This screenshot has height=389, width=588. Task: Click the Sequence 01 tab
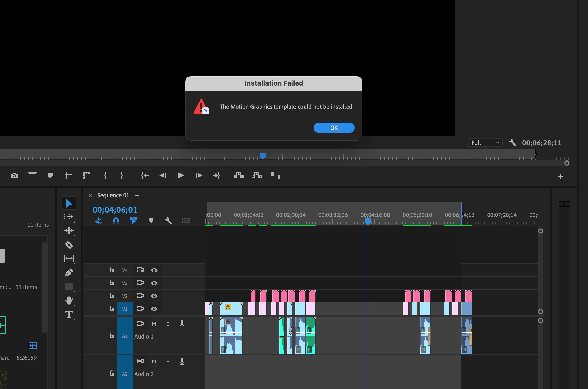[x=113, y=196]
